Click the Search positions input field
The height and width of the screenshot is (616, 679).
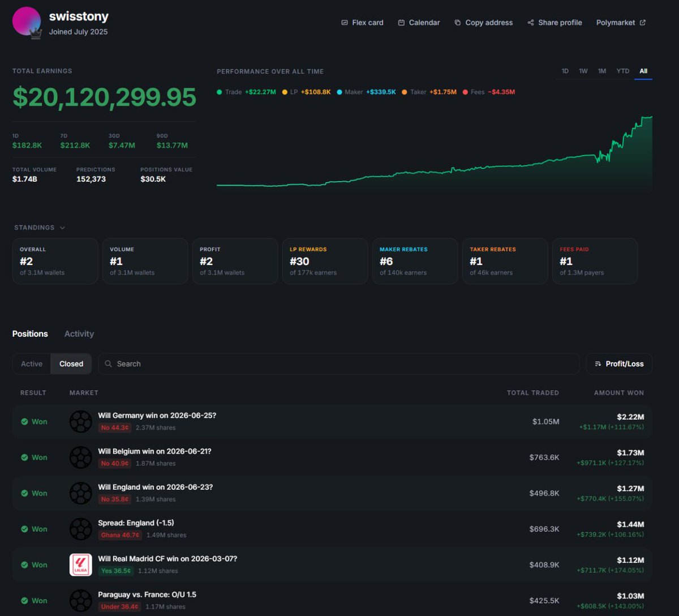pos(338,364)
